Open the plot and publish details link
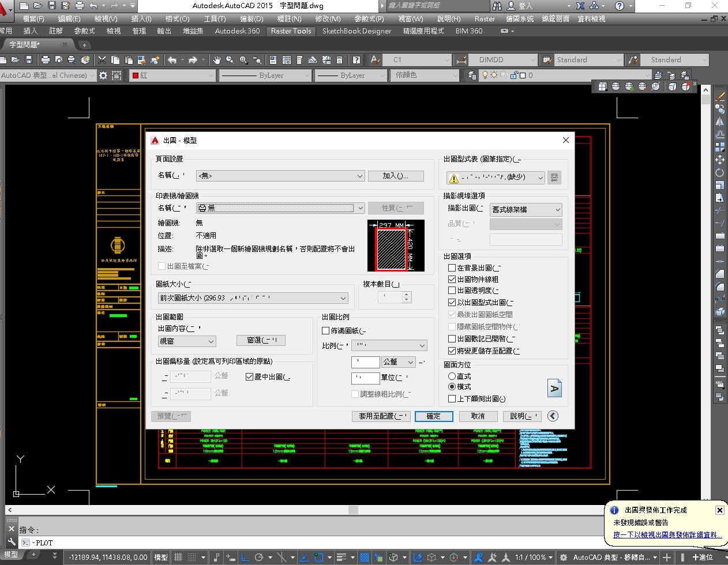This screenshot has width=728, height=565. pyautogui.click(x=667, y=535)
